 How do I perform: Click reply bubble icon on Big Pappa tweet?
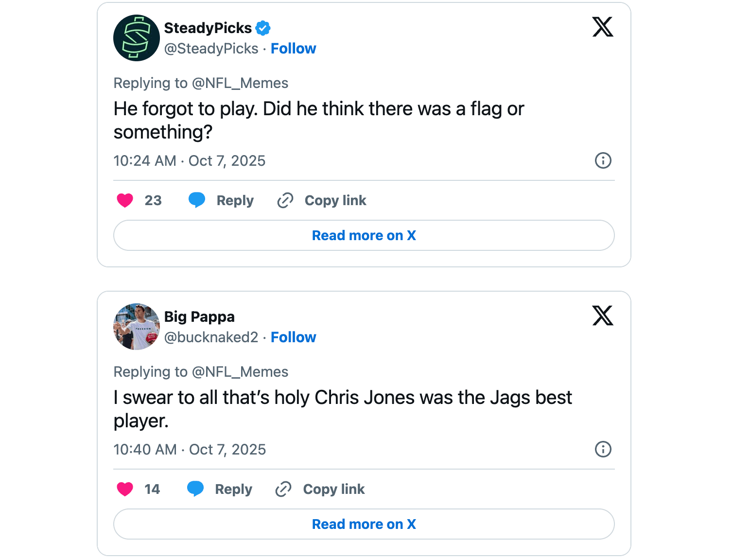(195, 489)
